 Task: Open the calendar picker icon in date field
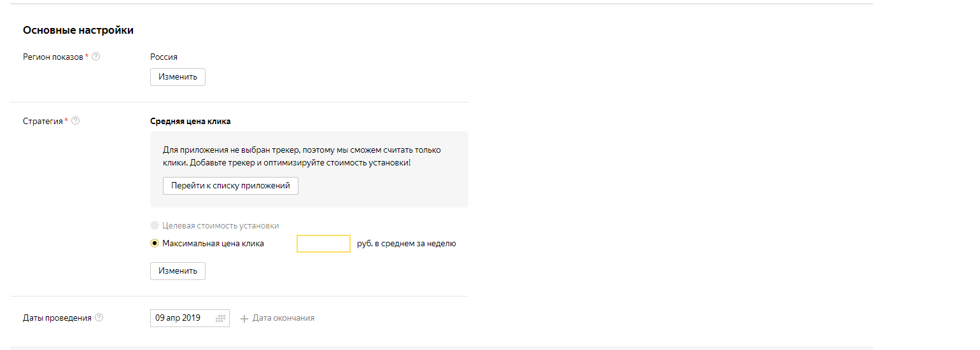pyautogui.click(x=221, y=318)
